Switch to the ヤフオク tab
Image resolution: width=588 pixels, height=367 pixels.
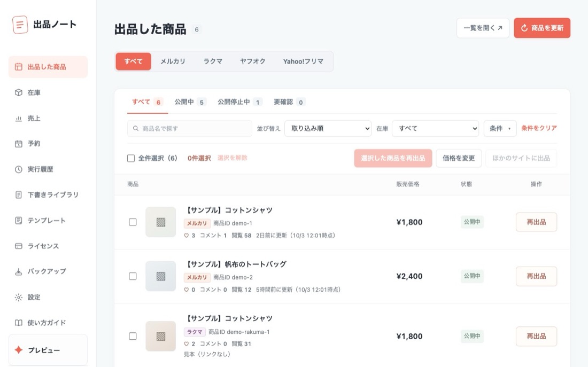tap(253, 61)
